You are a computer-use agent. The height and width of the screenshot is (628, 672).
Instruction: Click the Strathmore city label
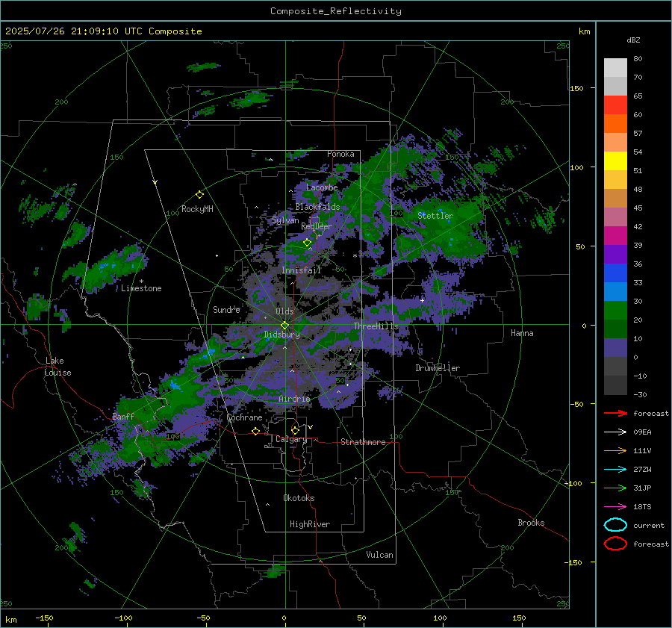pyautogui.click(x=363, y=442)
